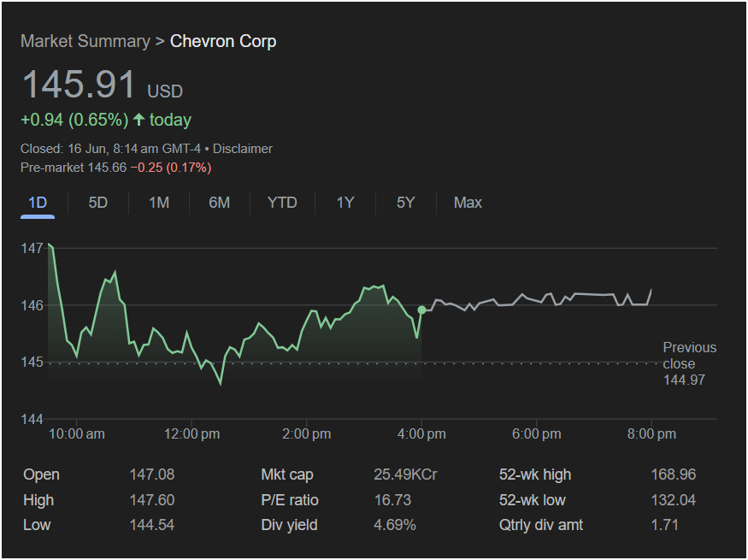
Task: Click the Qtrly div amt label
Action: 541,525
